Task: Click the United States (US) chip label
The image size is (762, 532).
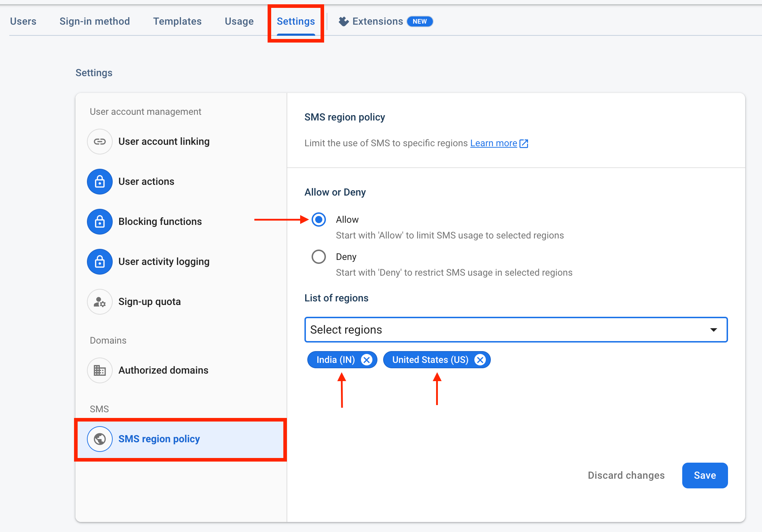Action: (x=430, y=360)
